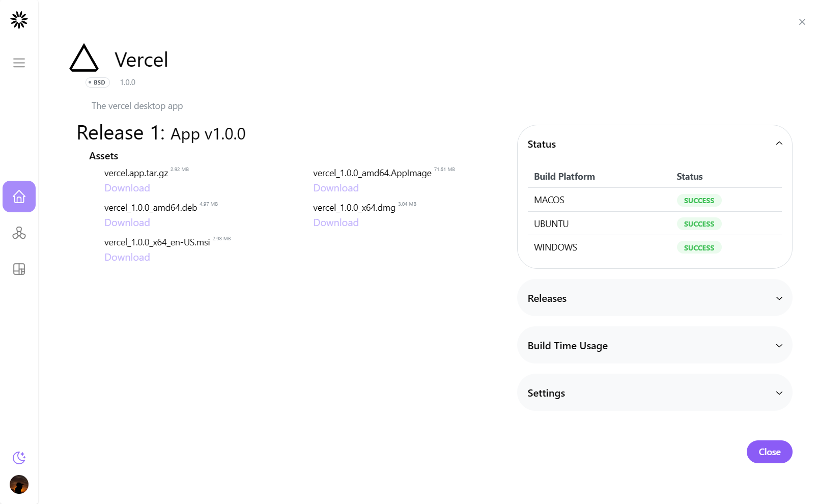Click the vercel_1.0.0_amd64.AppImage file name
The height and width of the screenshot is (504, 818).
[372, 173]
